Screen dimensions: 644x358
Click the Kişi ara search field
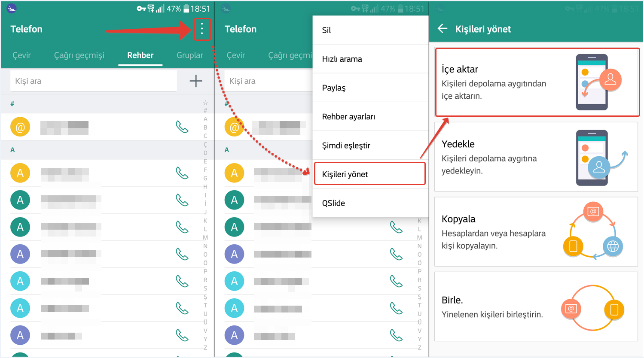click(93, 81)
